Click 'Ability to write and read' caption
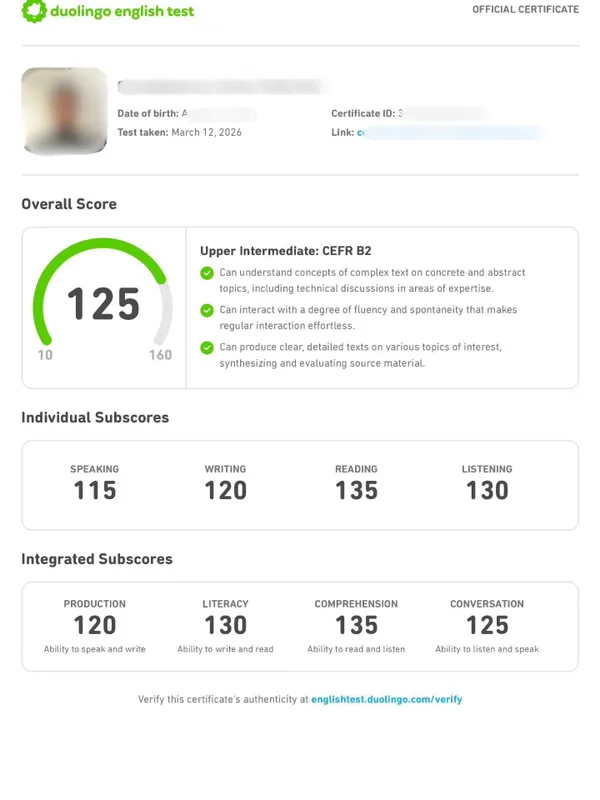 (x=226, y=649)
